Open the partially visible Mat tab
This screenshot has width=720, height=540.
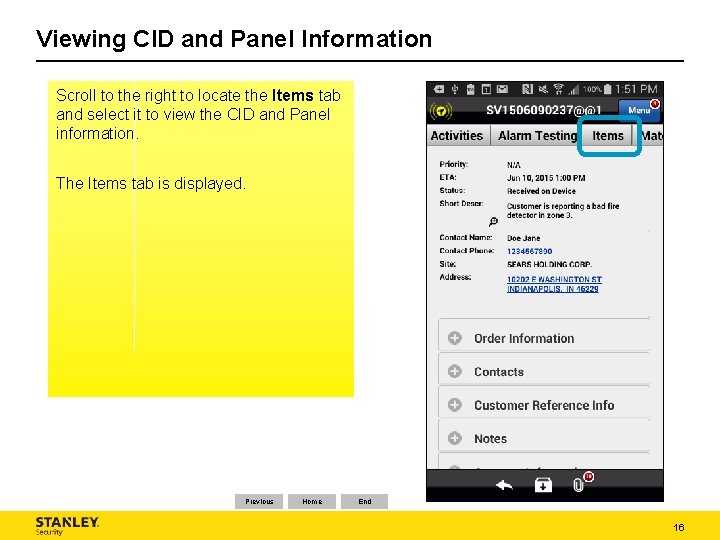point(651,136)
